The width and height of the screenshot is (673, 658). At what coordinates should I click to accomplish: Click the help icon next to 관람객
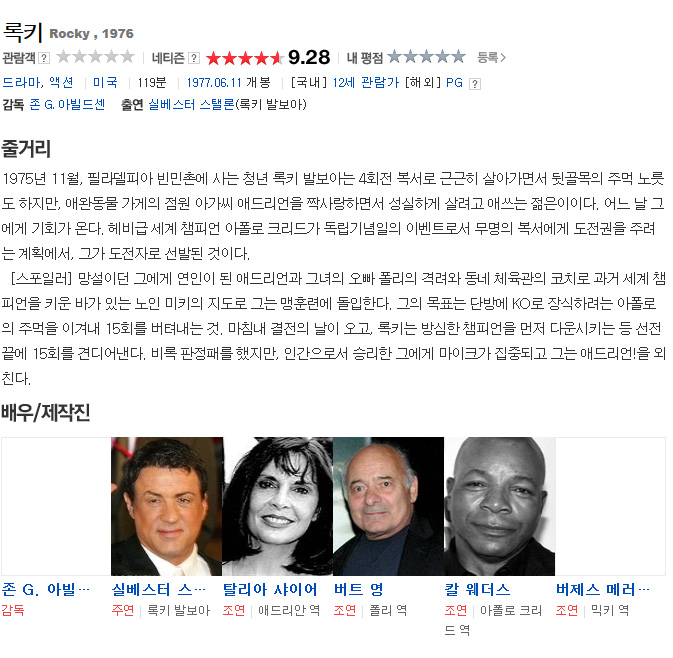coord(44,58)
